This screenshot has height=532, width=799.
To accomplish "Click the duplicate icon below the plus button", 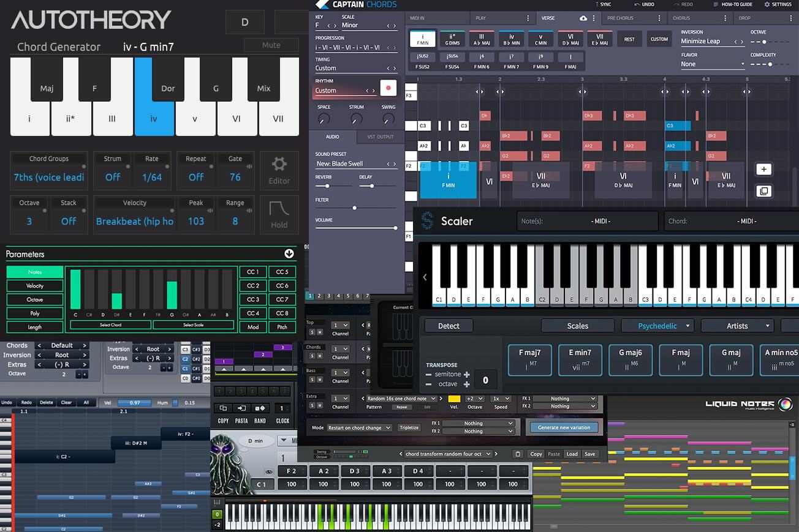I will point(763,191).
